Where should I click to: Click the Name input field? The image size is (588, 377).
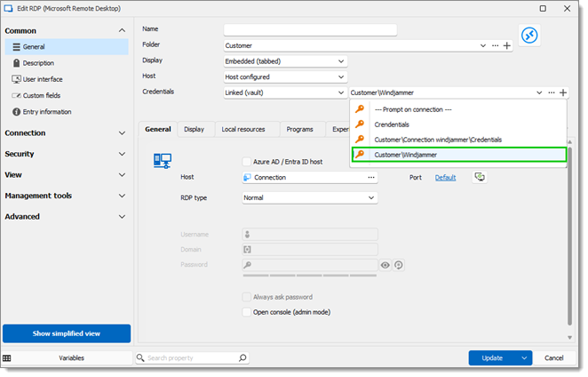click(x=310, y=29)
